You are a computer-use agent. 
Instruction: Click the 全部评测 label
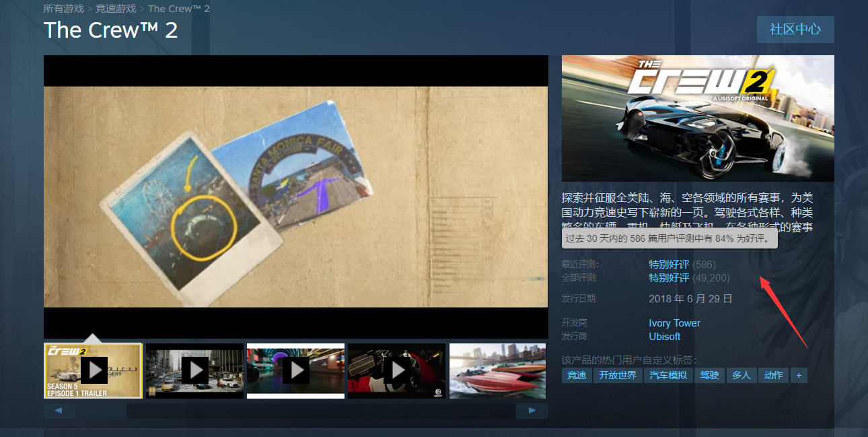point(579,278)
